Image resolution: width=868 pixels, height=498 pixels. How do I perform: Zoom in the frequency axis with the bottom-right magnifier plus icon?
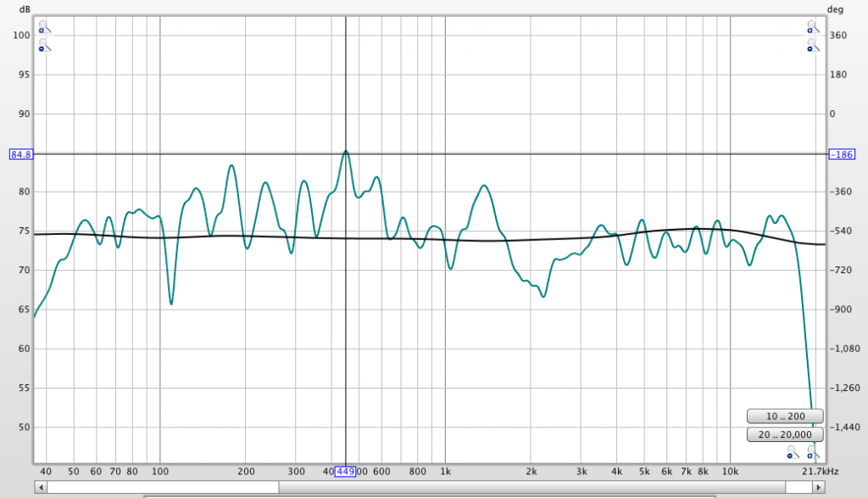click(813, 453)
